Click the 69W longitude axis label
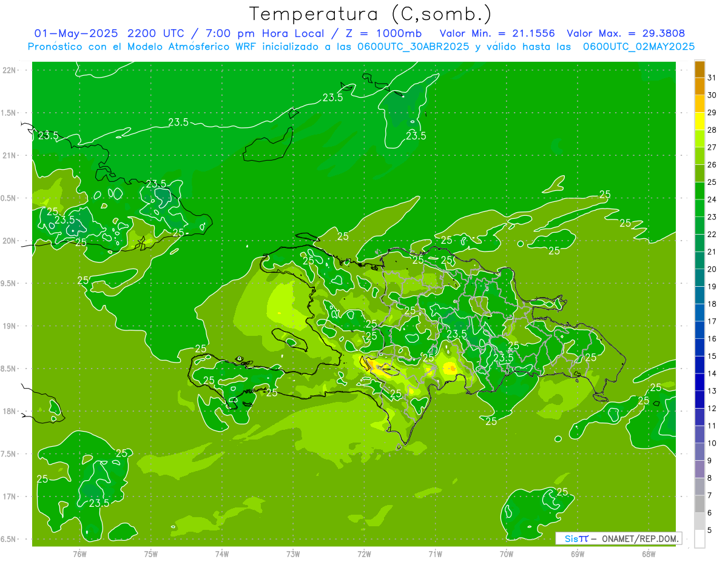The height and width of the screenshot is (562, 728). tap(578, 554)
